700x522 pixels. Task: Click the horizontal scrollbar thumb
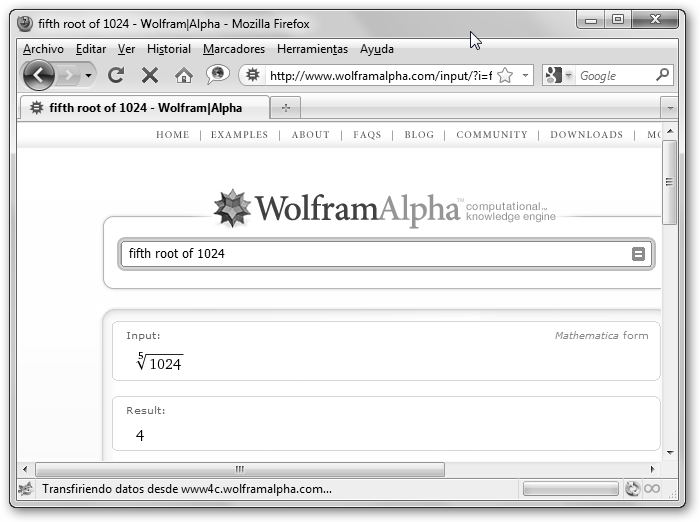point(240,469)
